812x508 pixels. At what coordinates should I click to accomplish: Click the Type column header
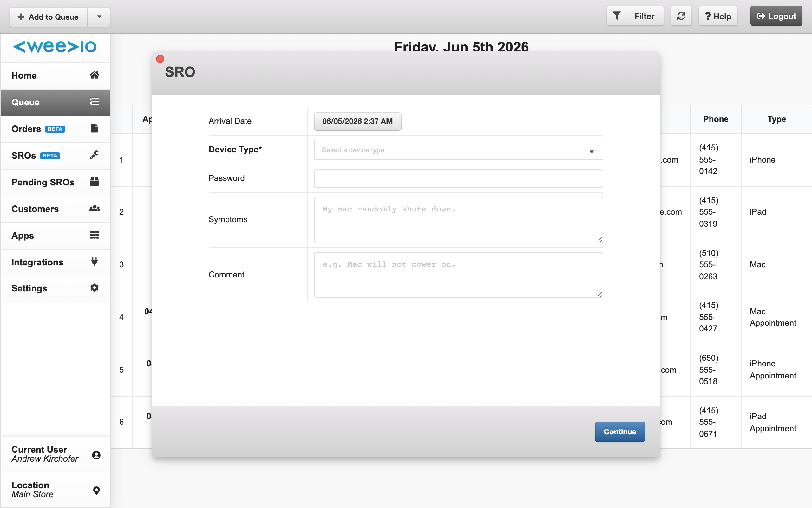pos(776,119)
